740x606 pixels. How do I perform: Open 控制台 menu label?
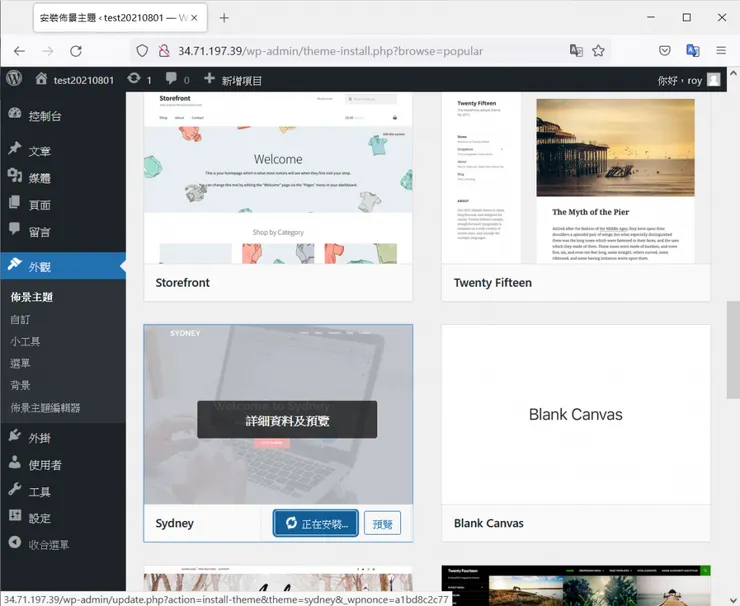[x=45, y=116]
